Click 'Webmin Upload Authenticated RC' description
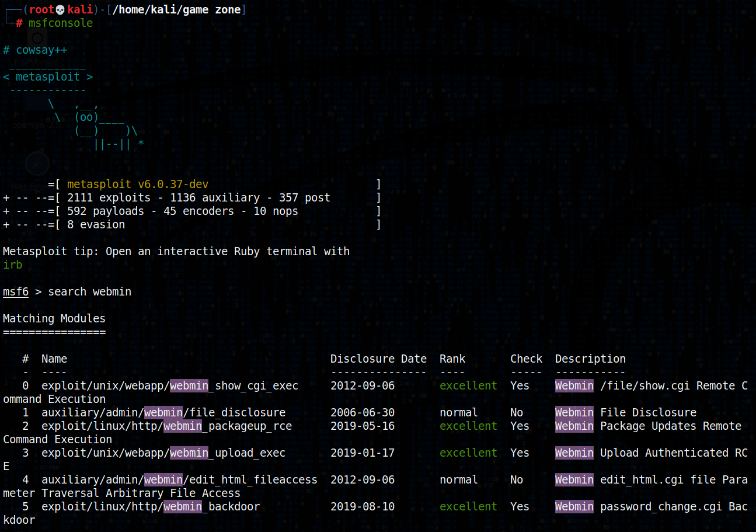This screenshot has width=756, height=532. (x=652, y=453)
